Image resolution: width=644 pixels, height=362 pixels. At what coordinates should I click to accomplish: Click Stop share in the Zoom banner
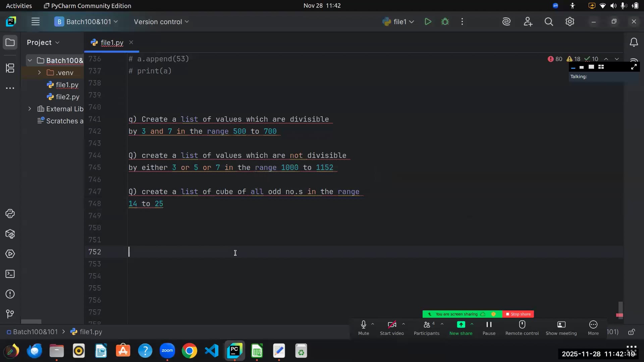(x=518, y=314)
